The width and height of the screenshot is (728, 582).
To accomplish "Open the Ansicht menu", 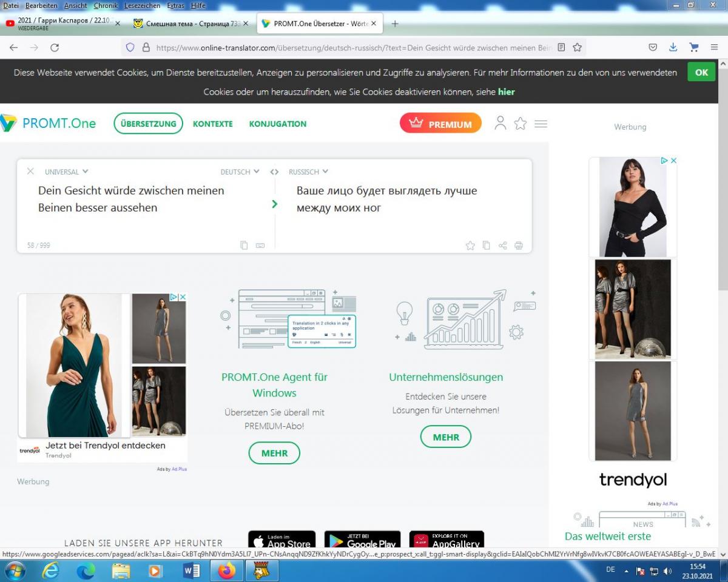I will point(75,5).
